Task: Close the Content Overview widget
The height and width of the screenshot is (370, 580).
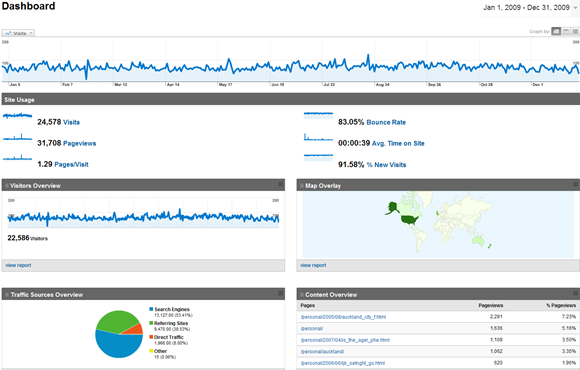Action: 576,293
